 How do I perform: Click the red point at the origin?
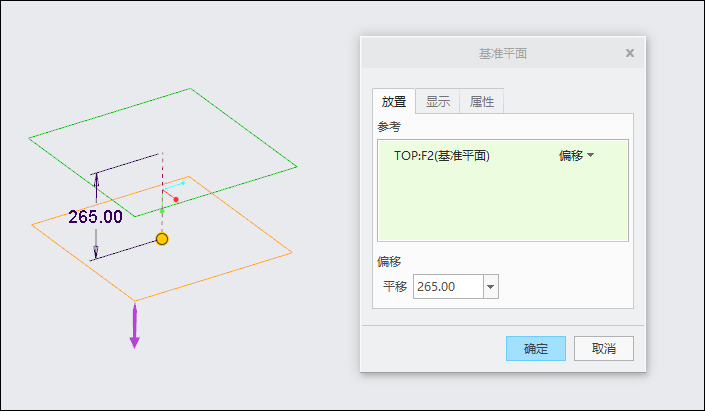point(176,200)
